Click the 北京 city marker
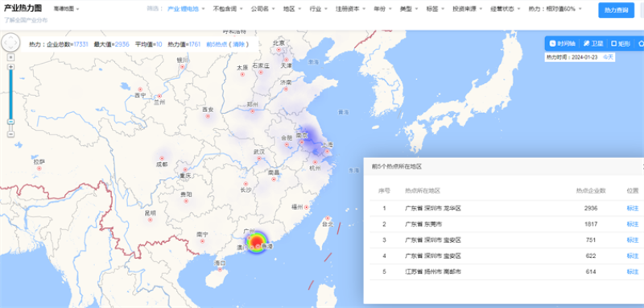644x308 pixels. (x=279, y=50)
